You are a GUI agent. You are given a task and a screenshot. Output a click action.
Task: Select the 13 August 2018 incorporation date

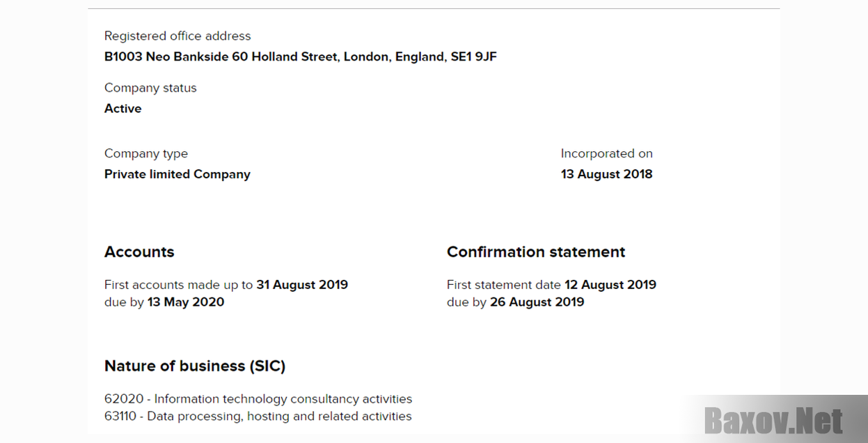607,174
